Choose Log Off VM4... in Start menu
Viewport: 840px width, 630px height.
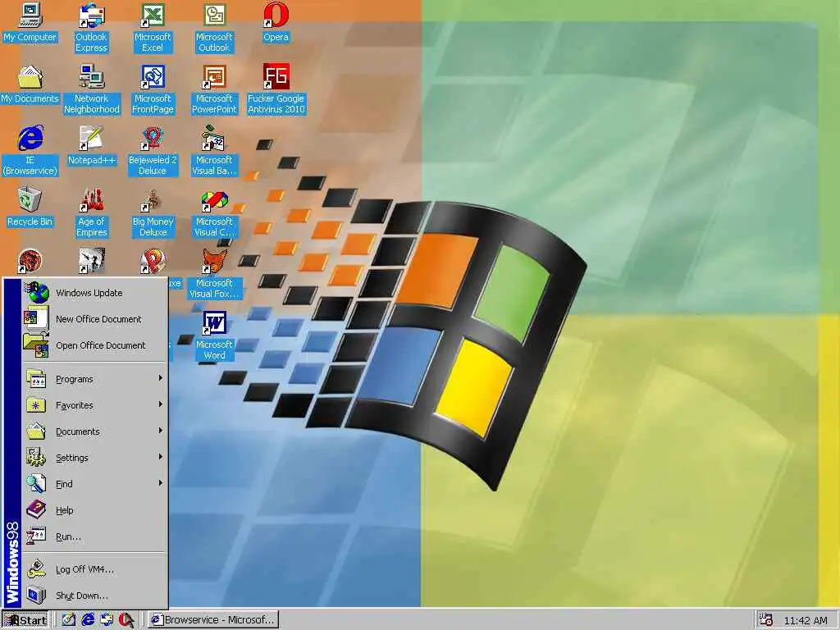click(x=95, y=569)
